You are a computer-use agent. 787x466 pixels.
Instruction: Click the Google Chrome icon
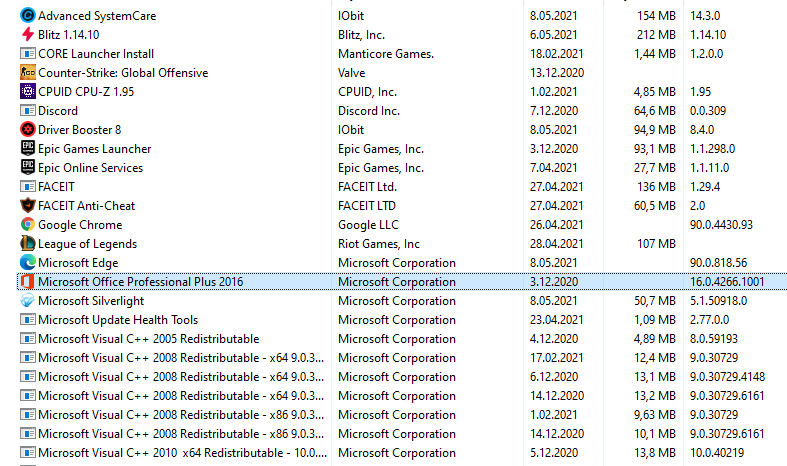click(x=28, y=224)
